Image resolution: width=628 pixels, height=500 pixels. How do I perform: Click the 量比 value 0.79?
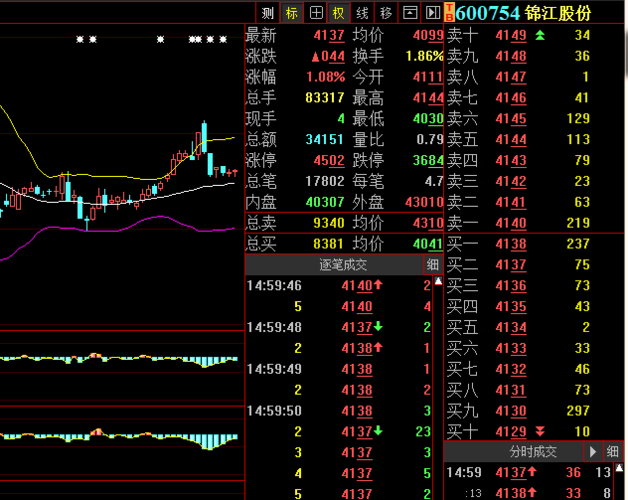(x=430, y=139)
